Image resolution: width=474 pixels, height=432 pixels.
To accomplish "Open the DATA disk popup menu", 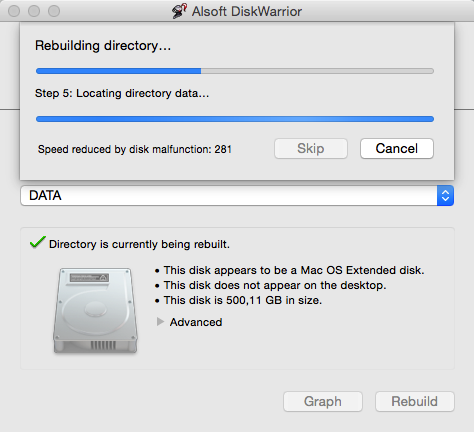I will pos(237,195).
